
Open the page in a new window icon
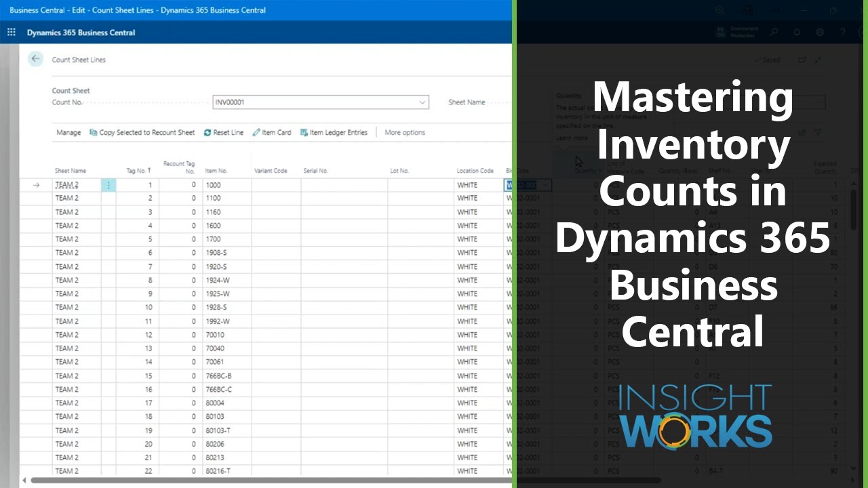pyautogui.click(x=802, y=60)
